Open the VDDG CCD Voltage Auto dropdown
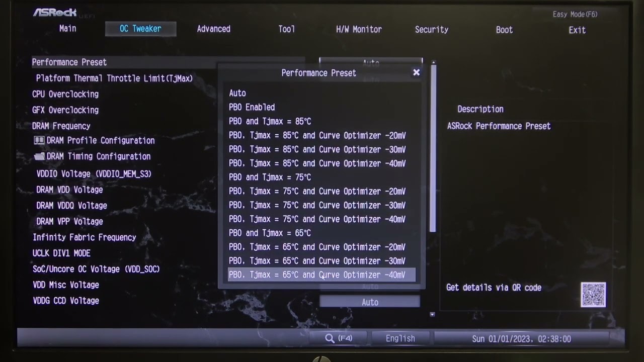 (370, 302)
